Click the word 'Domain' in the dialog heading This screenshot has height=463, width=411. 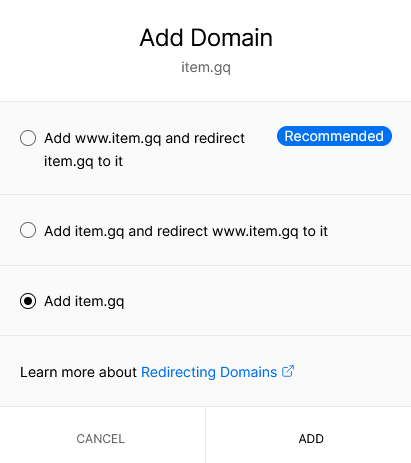[x=232, y=37]
